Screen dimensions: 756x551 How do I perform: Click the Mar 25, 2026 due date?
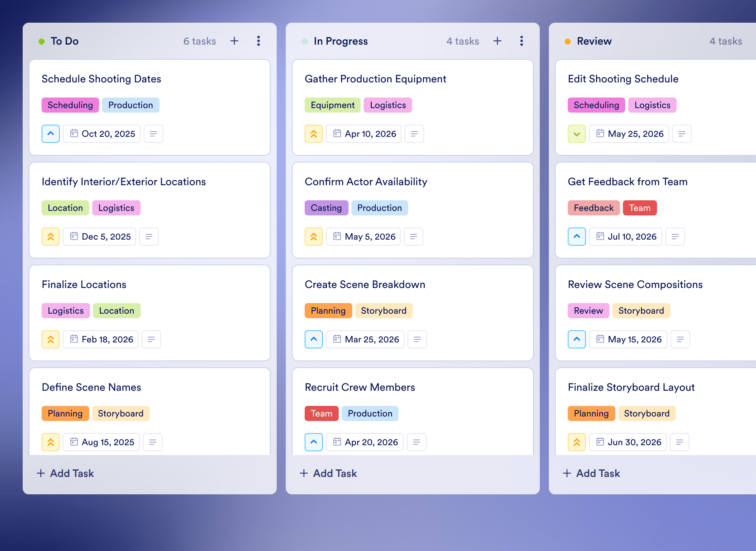365,339
